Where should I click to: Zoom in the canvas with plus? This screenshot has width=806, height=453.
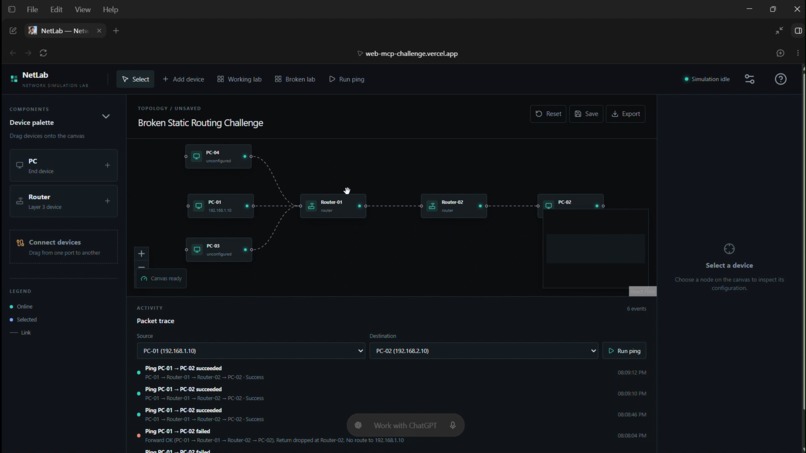(141, 253)
